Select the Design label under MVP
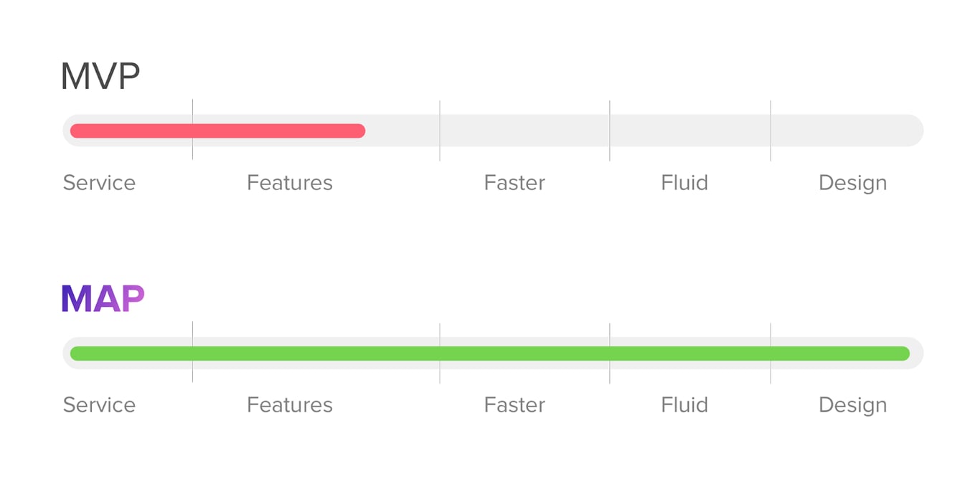The image size is (980, 492). pos(852,183)
